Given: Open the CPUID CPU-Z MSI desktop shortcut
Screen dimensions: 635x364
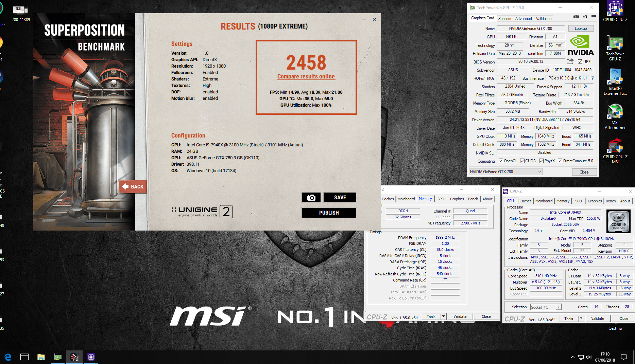Looking at the screenshot, I should pos(615,151).
